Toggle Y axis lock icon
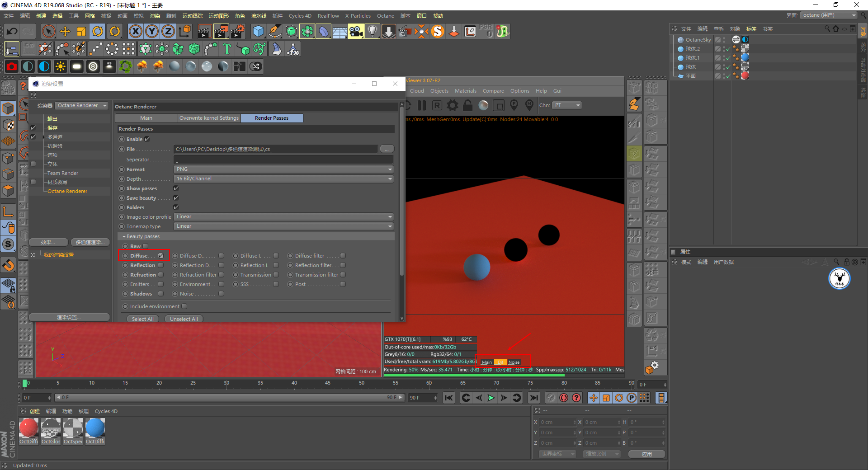 (x=152, y=31)
